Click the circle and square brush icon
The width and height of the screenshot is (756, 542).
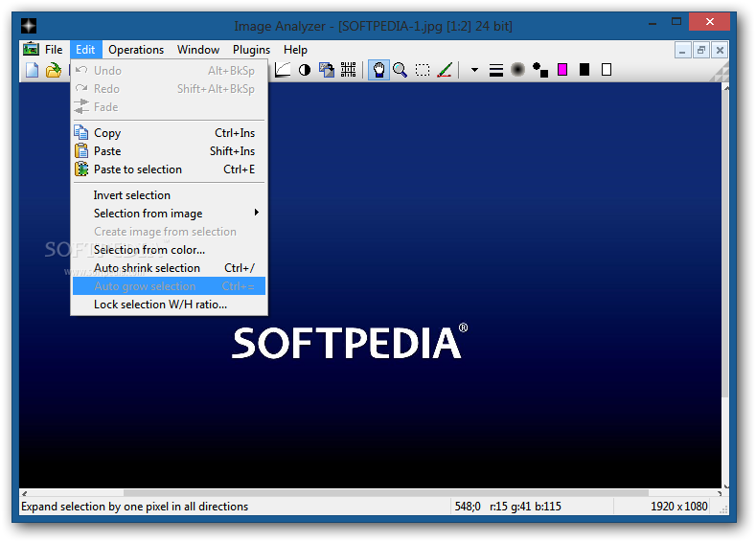(x=540, y=70)
